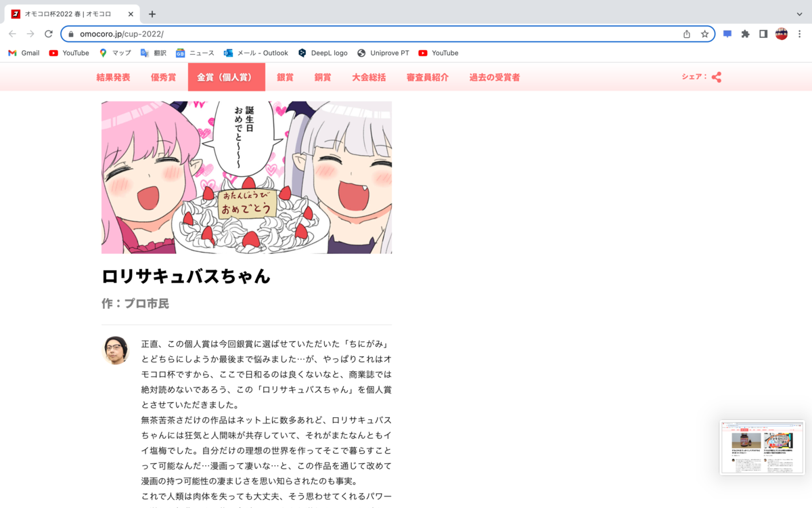Select the 金賞（個人賞） nav item
This screenshot has height=508, width=812.
pyautogui.click(x=227, y=77)
